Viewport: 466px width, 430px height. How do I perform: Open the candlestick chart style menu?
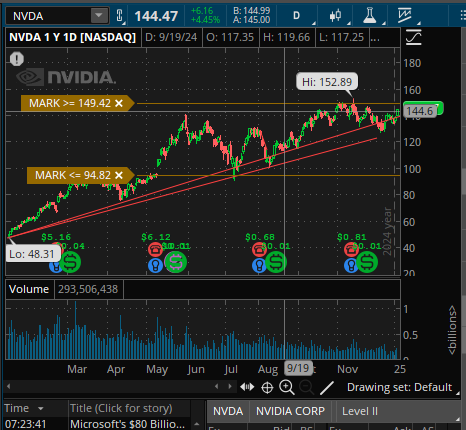coord(335,16)
